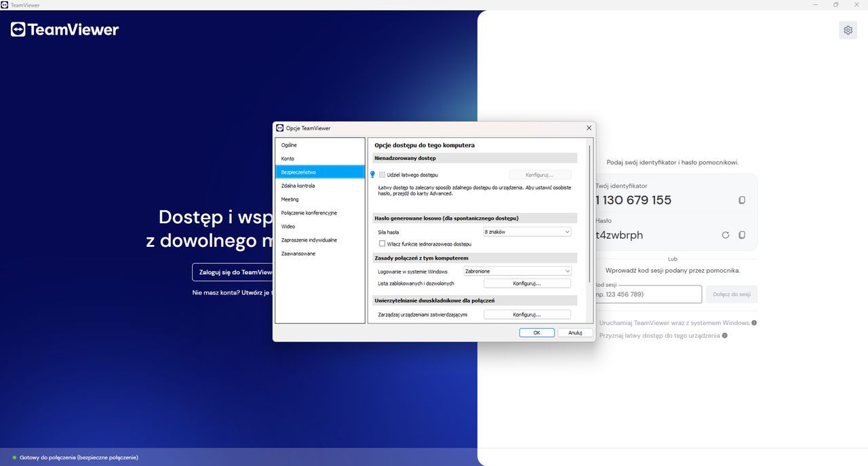Image resolution: width=868 pixels, height=466 pixels.
Task: Close the Opcje TeamViewer dialog
Action: (588, 128)
